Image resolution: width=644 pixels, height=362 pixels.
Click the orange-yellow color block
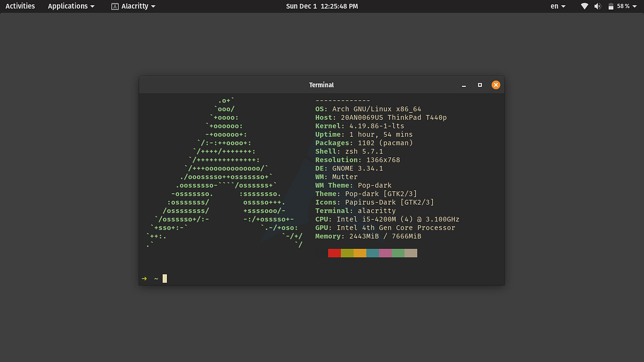[x=360, y=253]
